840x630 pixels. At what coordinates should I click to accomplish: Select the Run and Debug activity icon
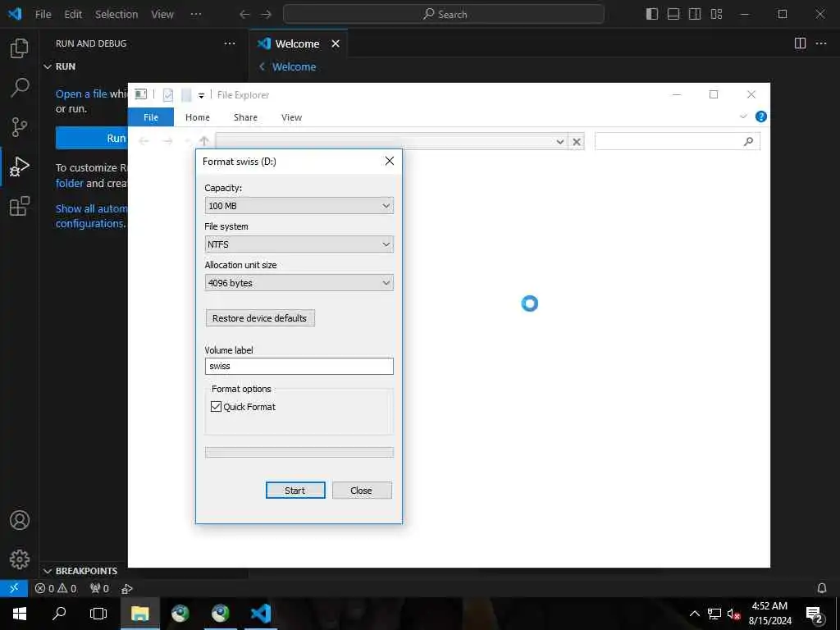point(20,166)
